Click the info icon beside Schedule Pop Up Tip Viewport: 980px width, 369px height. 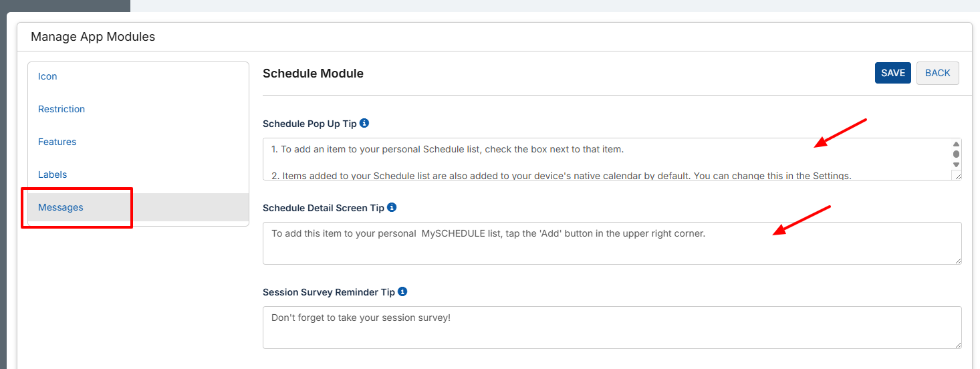(364, 123)
